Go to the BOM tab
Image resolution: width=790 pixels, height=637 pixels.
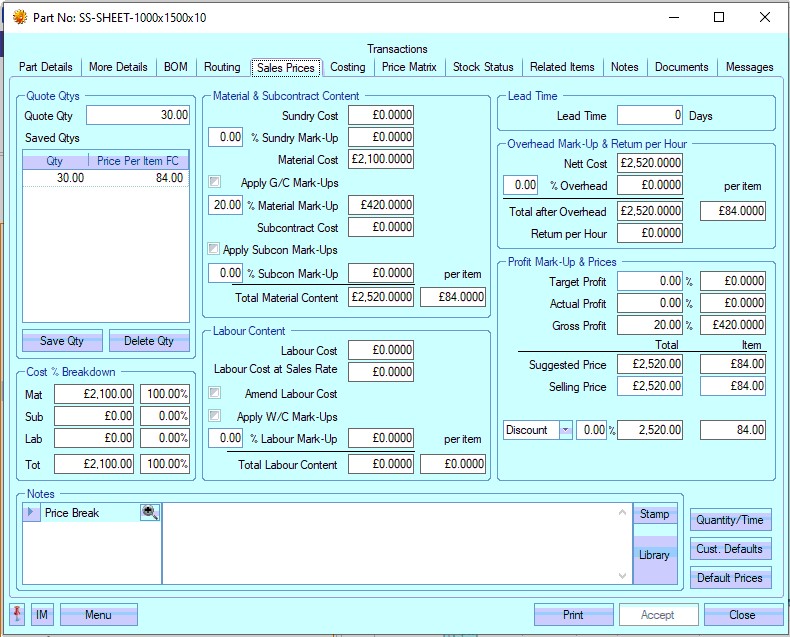coord(176,67)
